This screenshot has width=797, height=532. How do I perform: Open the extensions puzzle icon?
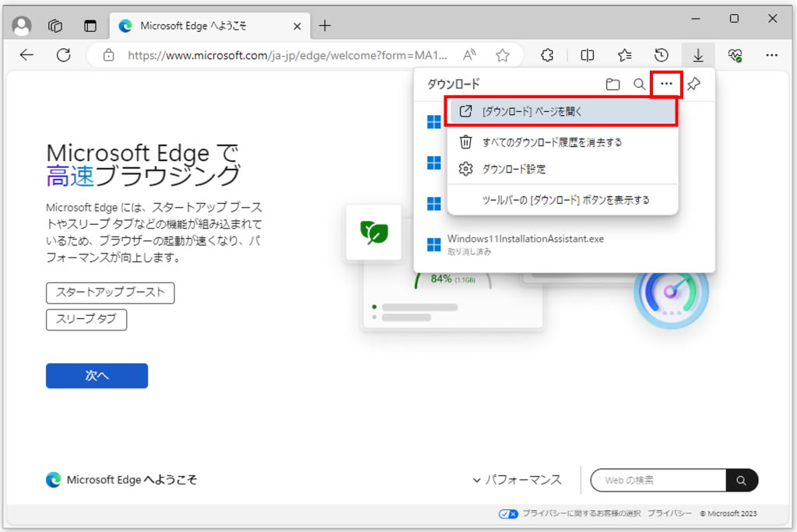click(547, 55)
